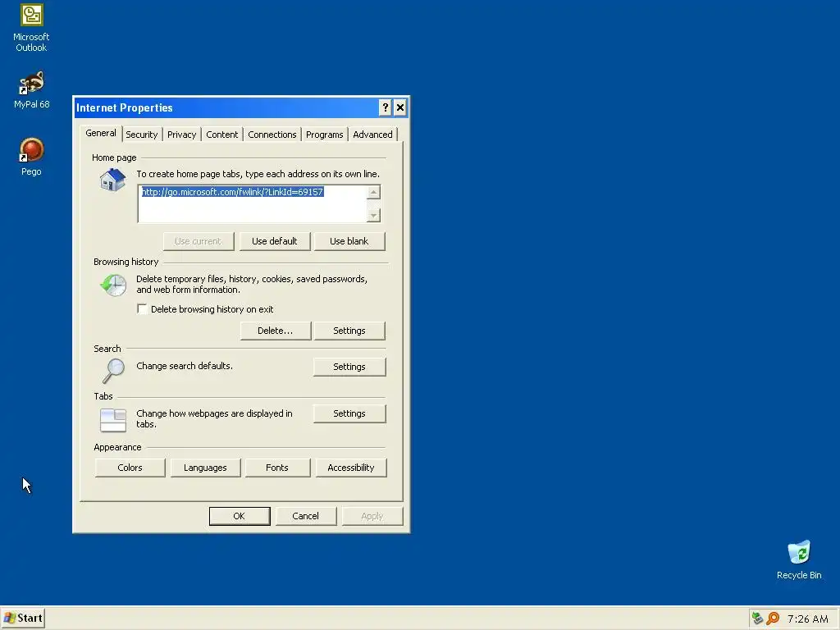The image size is (840, 630).
Task: Open the Colors appearance dialog
Action: [x=130, y=468]
